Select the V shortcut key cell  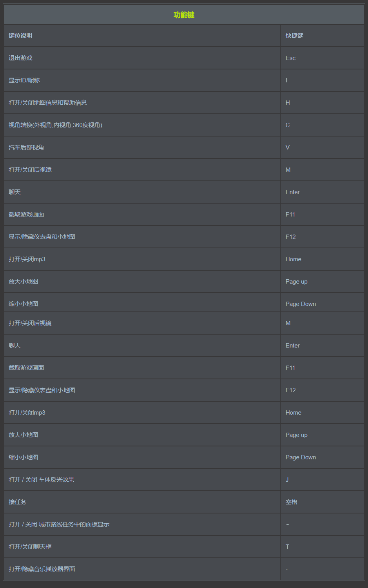(288, 147)
